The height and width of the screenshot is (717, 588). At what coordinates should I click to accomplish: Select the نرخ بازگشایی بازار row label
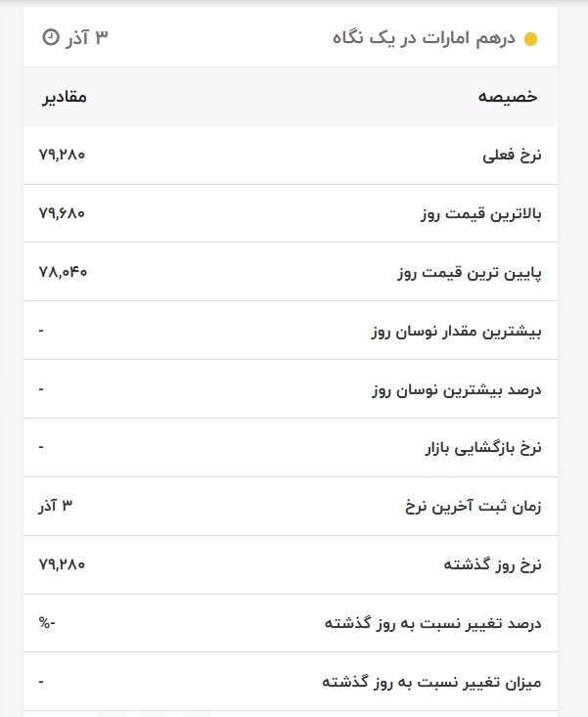tap(481, 448)
